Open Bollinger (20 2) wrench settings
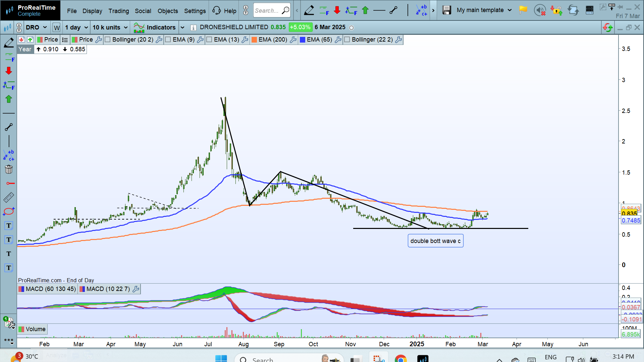This screenshot has height=362, width=644. [x=159, y=40]
